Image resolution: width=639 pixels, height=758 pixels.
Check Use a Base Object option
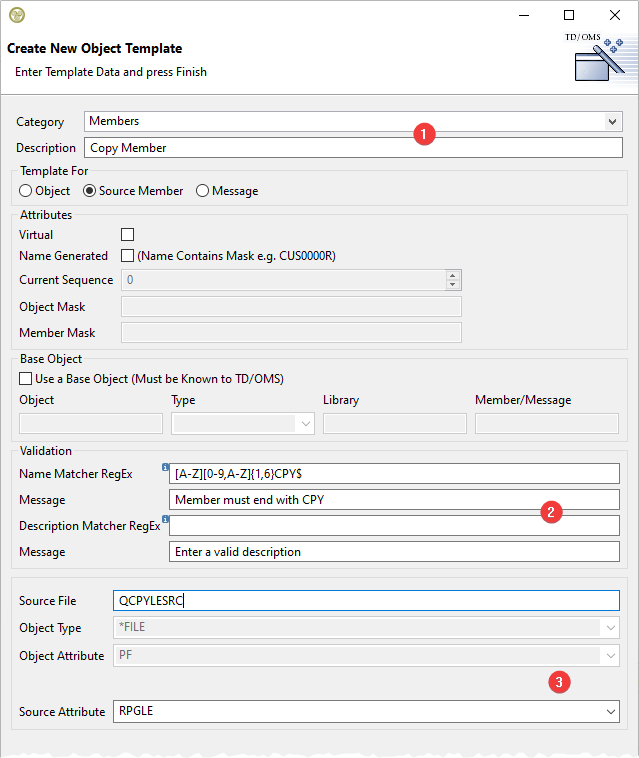(x=26, y=378)
